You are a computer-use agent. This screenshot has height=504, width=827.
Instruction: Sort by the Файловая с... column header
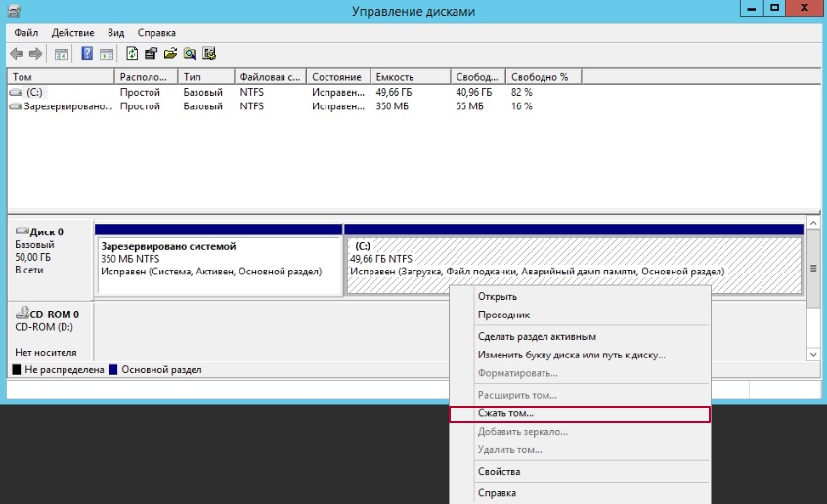pos(271,77)
